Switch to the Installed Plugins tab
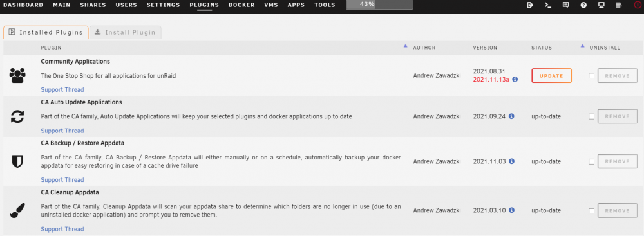 (x=46, y=32)
